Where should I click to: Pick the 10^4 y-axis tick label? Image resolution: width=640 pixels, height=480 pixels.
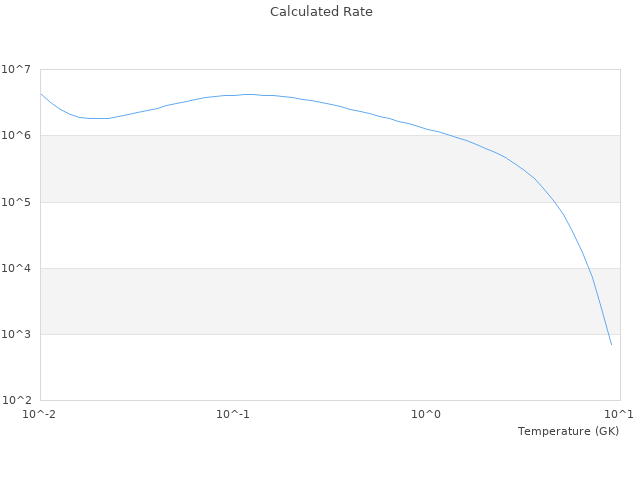tap(16, 268)
